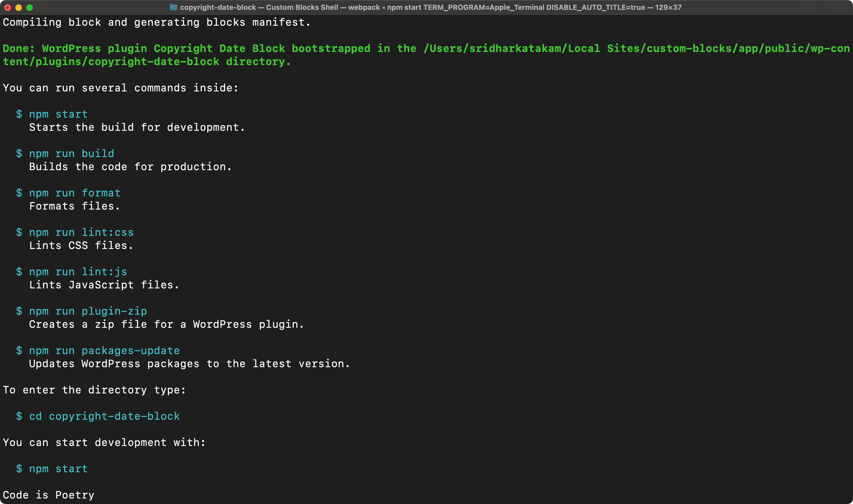This screenshot has height=504, width=853.
Task: Click the last "npm start" command line
Action: coord(58,469)
